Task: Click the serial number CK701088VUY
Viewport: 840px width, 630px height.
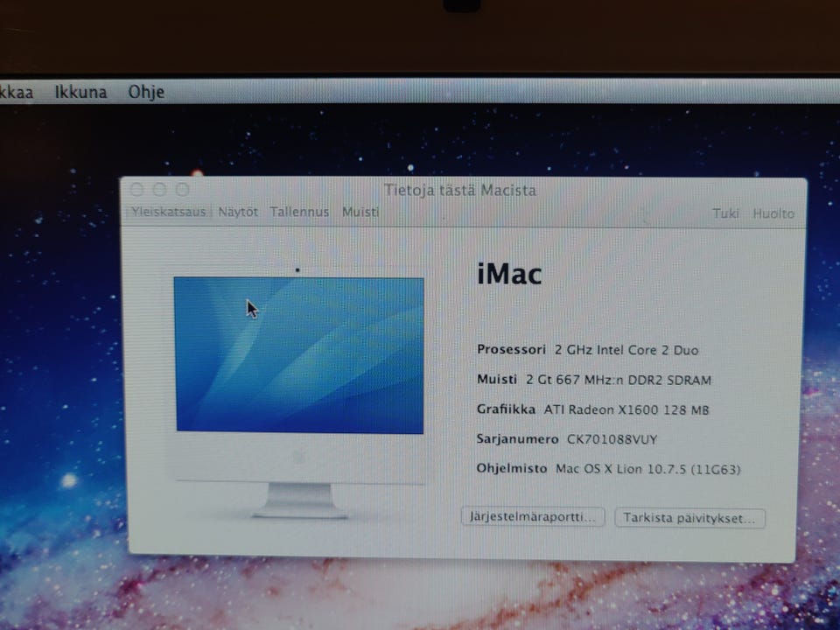Action: 612,440
